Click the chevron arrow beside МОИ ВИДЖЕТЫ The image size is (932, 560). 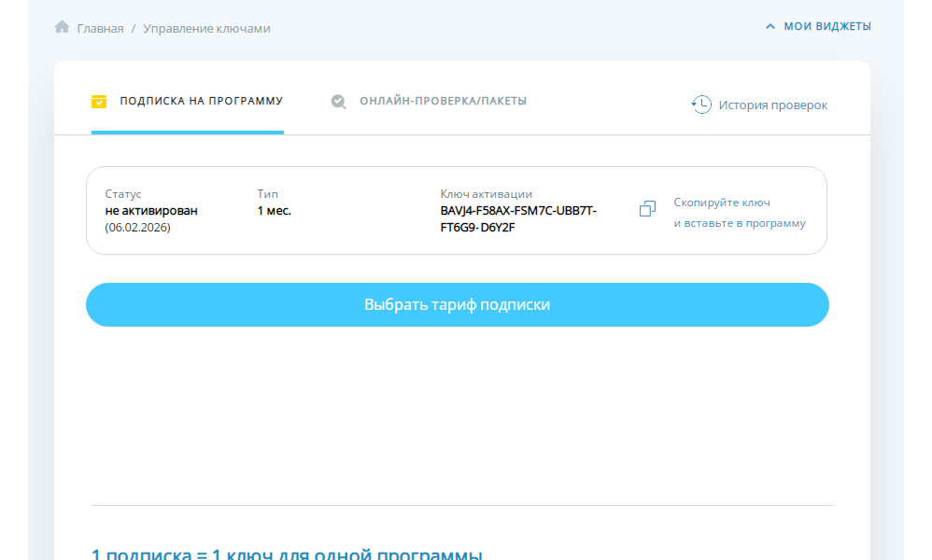(x=770, y=27)
